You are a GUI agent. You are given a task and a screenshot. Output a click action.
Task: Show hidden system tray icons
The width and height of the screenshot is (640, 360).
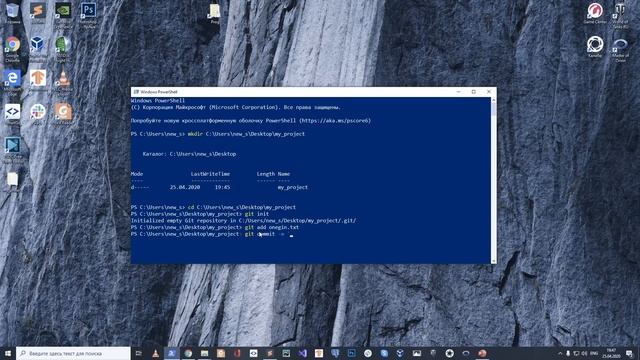pyautogui.click(x=560, y=353)
